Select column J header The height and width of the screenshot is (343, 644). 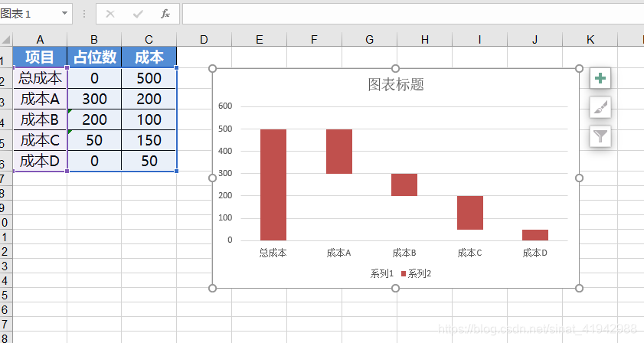pos(534,40)
